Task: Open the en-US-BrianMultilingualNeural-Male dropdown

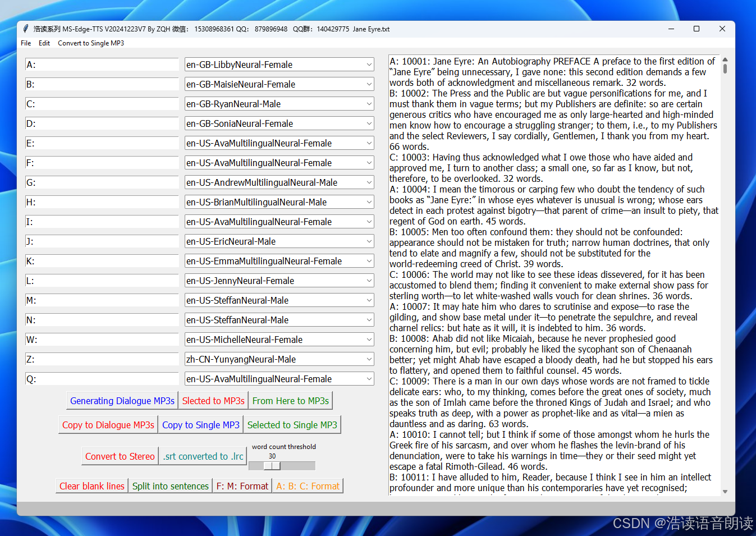Action: (280, 202)
